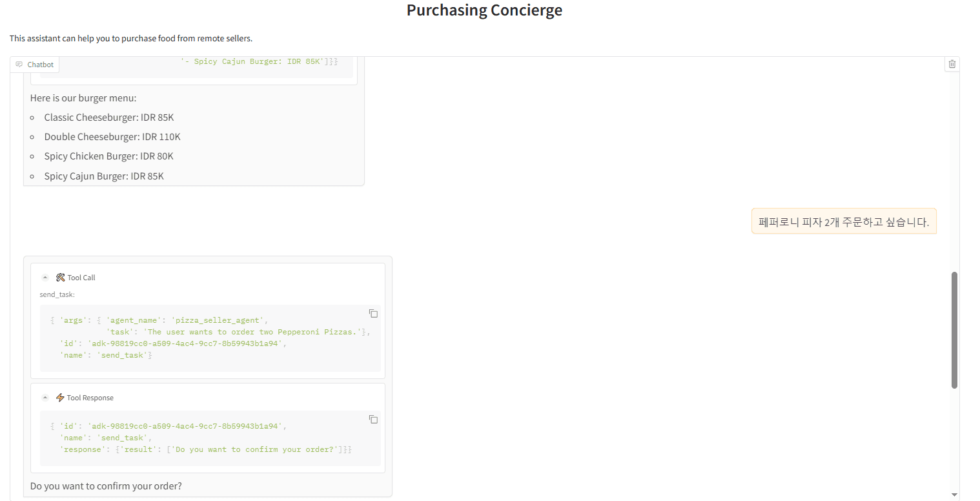
Task: Click 'Classic Cheeseburger: IDR 85K' menu line
Action: [109, 118]
